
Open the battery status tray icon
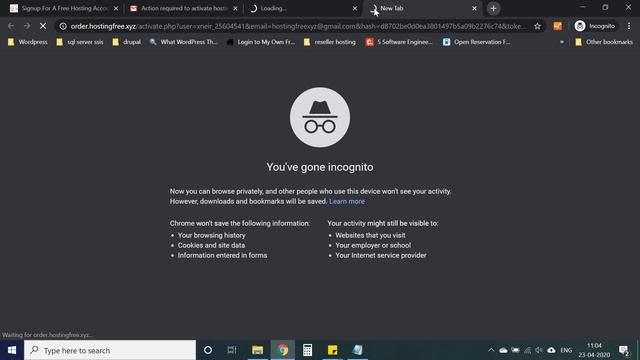click(516, 350)
